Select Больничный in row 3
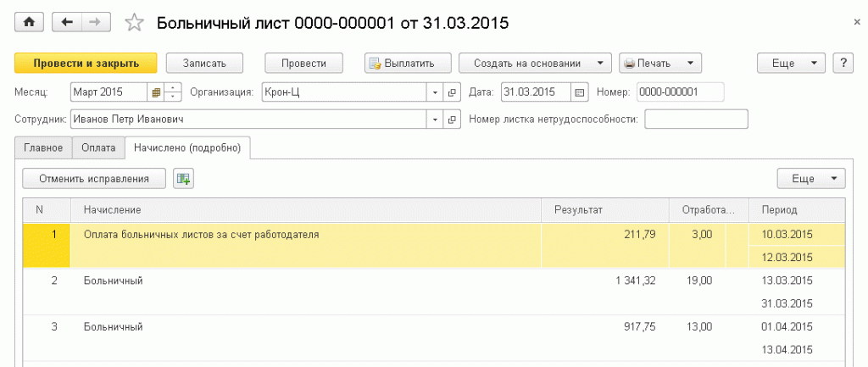The width and height of the screenshot is (868, 367). 114,327
